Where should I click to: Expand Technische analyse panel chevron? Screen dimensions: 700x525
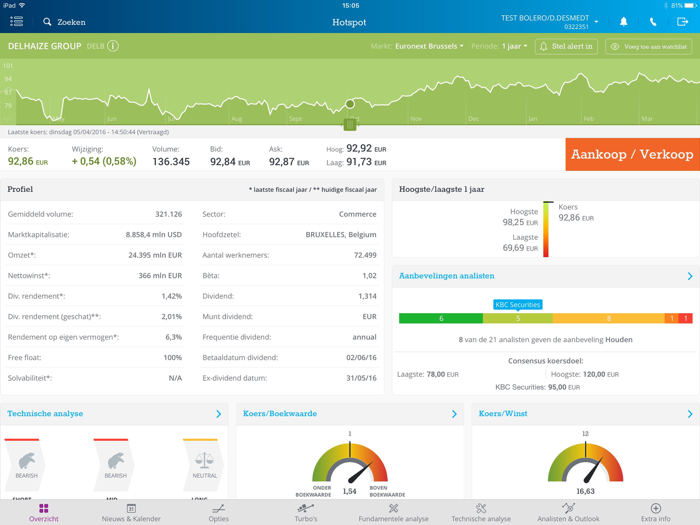point(218,414)
